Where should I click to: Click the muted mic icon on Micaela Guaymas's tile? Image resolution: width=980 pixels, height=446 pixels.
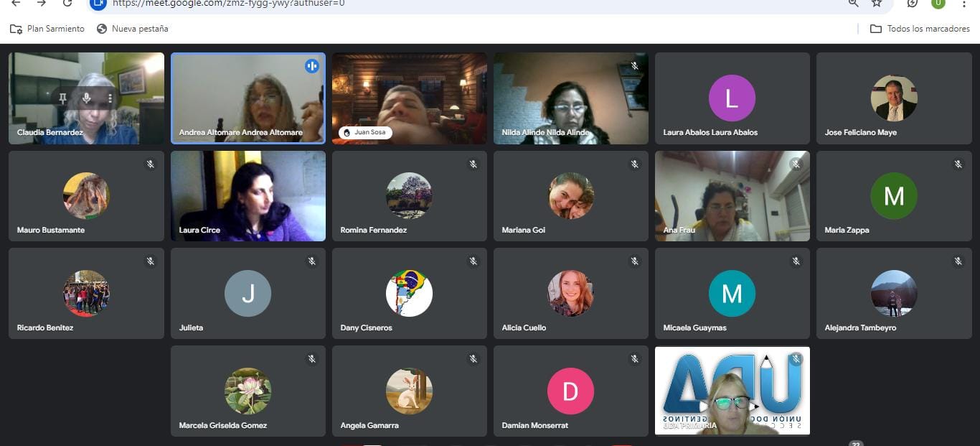(796, 261)
